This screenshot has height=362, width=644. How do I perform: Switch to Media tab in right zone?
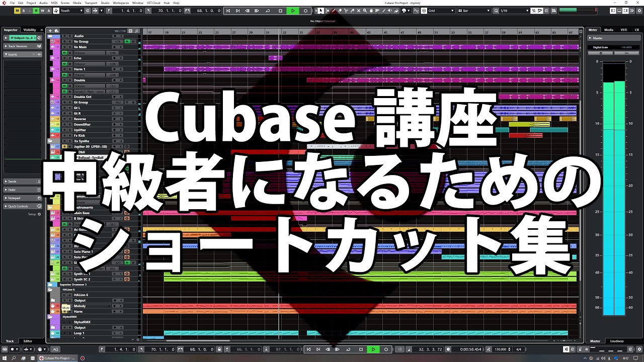tap(609, 30)
